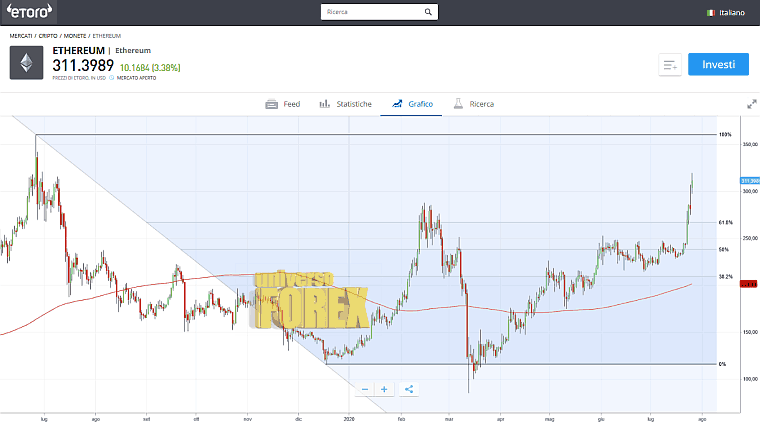This screenshot has width=760, height=424.
Task: Zoom in the chart with plus
Action: (x=387, y=389)
